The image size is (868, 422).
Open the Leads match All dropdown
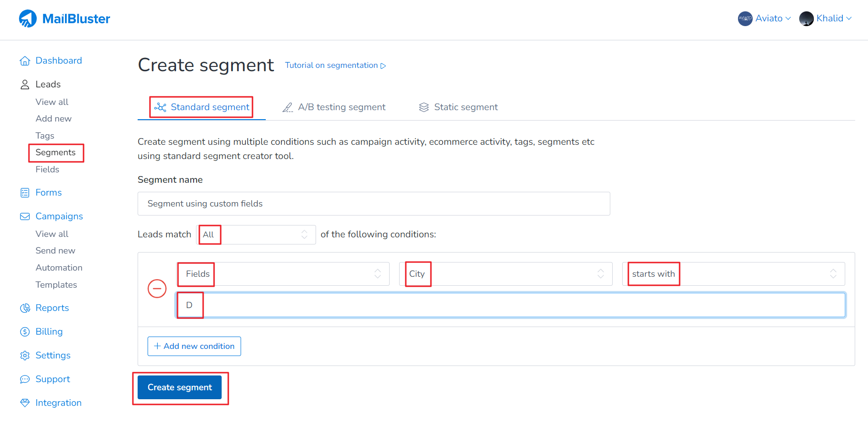click(x=256, y=234)
